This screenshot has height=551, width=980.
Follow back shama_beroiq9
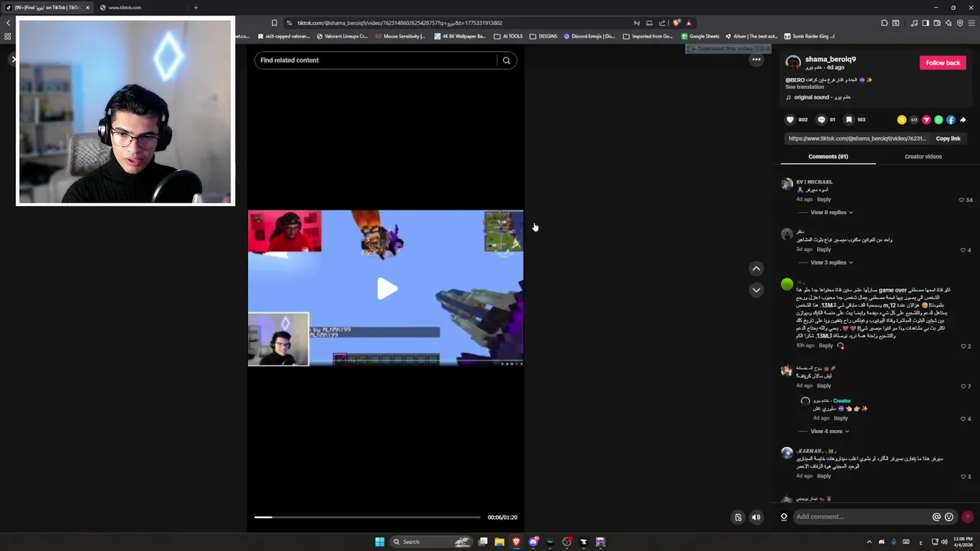(942, 63)
